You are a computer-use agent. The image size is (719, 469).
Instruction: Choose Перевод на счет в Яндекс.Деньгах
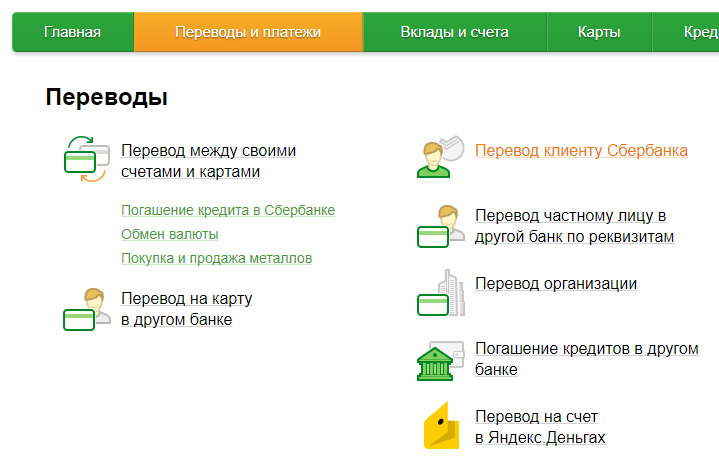click(540, 427)
